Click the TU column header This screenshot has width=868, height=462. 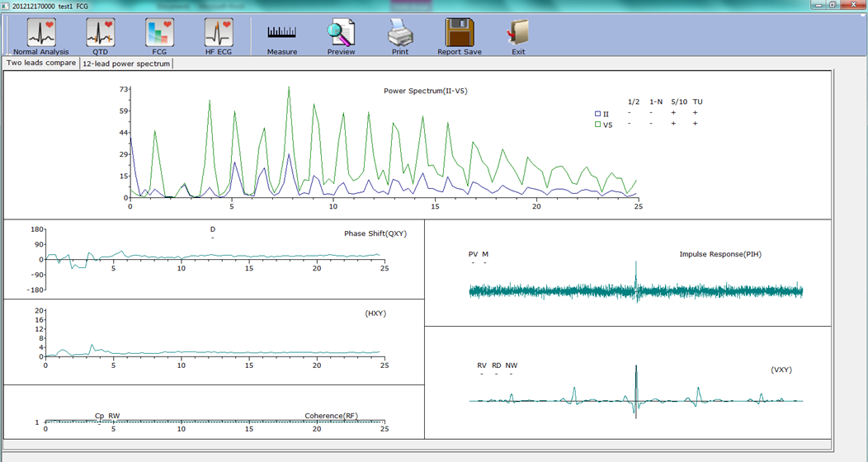pyautogui.click(x=697, y=101)
